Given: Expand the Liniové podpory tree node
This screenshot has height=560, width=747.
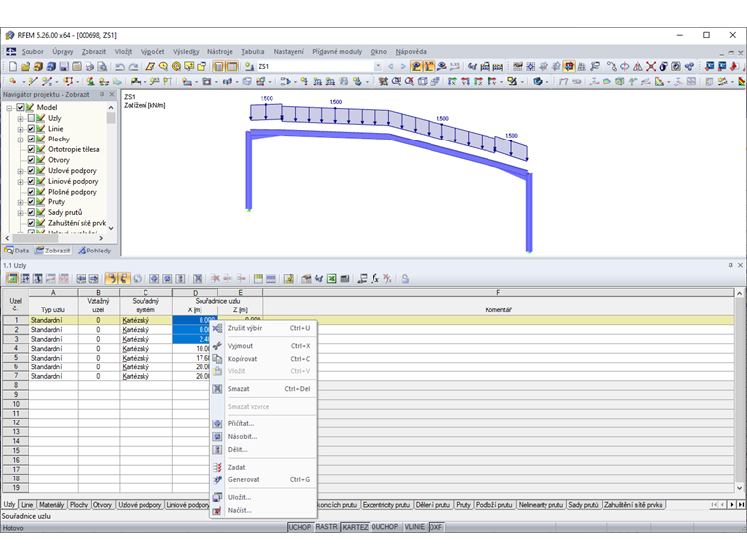Looking at the screenshot, I should click(20, 182).
